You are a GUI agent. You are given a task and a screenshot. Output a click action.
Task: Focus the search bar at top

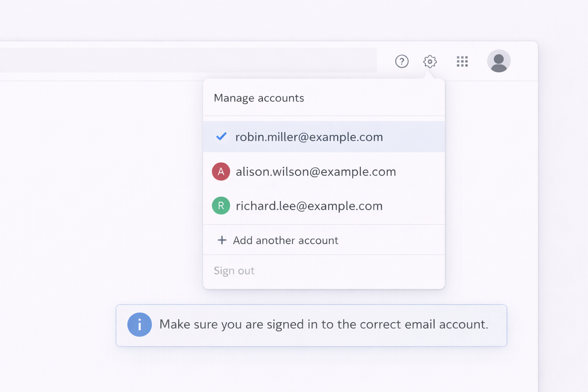click(188, 60)
